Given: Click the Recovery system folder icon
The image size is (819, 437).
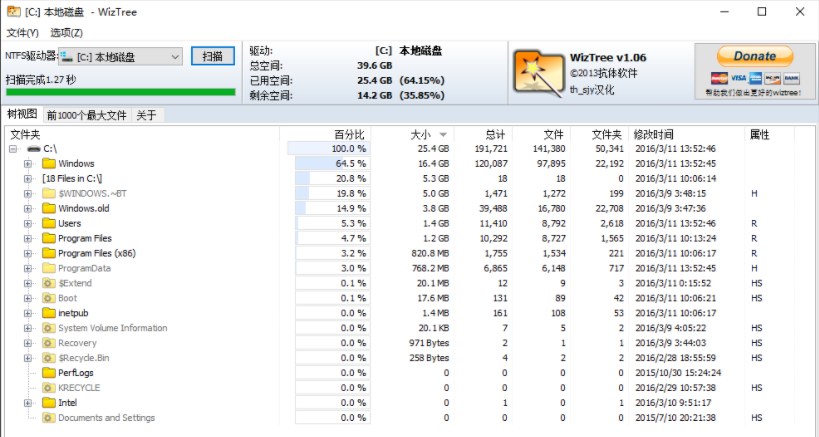Looking at the screenshot, I should 49,343.
